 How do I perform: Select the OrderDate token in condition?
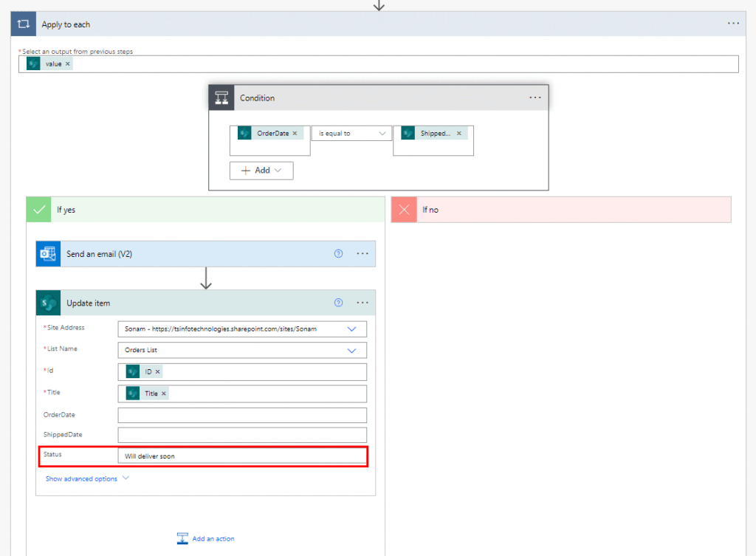point(269,133)
